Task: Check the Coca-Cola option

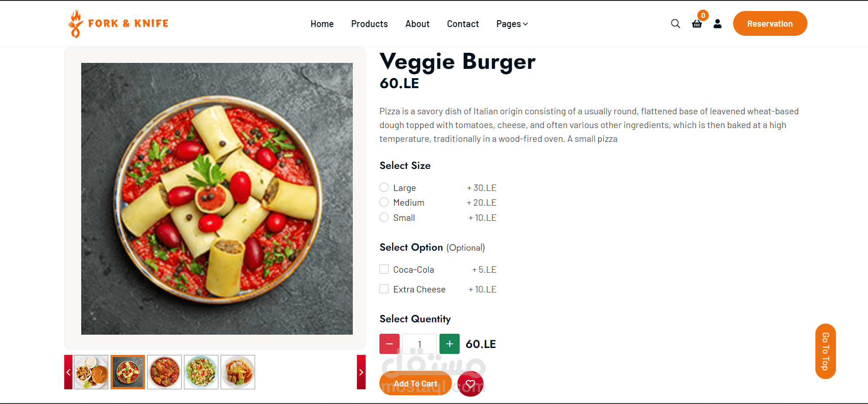Action: 384,269
